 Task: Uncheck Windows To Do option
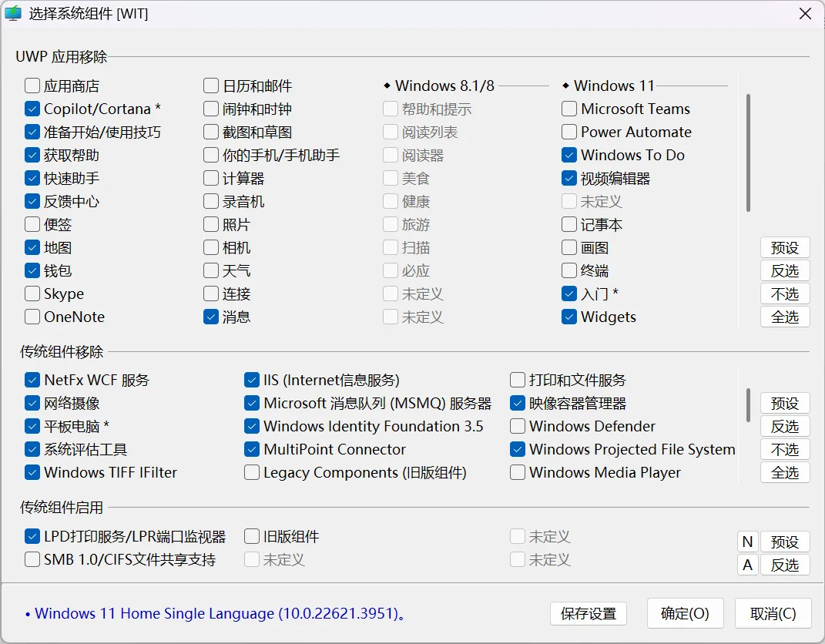click(x=569, y=155)
